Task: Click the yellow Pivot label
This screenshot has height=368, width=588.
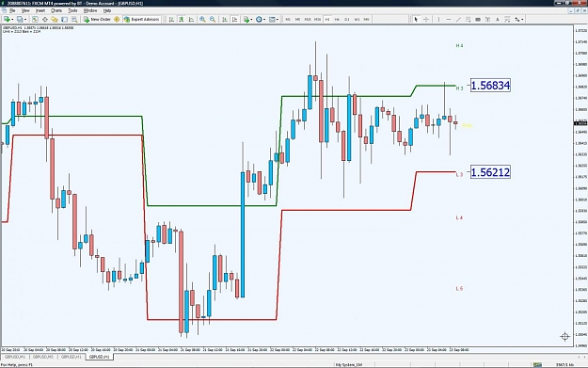Action: (467, 125)
